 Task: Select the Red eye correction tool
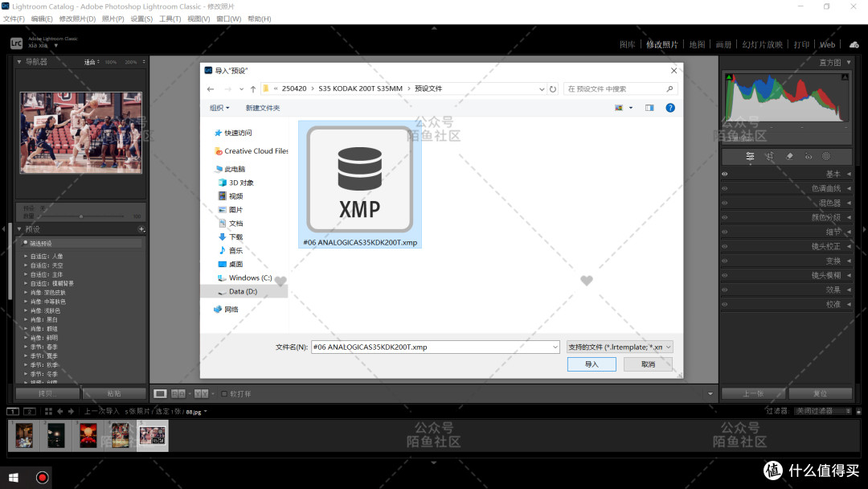tap(809, 156)
